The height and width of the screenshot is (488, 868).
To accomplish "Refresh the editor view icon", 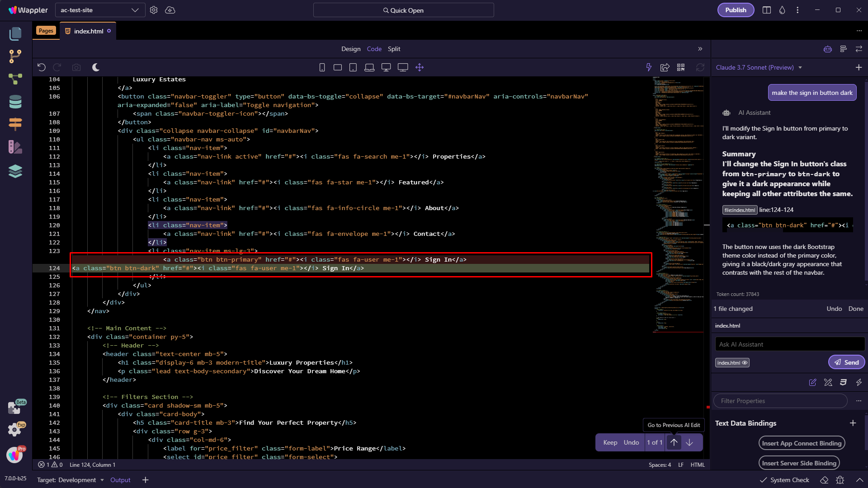I will (700, 67).
